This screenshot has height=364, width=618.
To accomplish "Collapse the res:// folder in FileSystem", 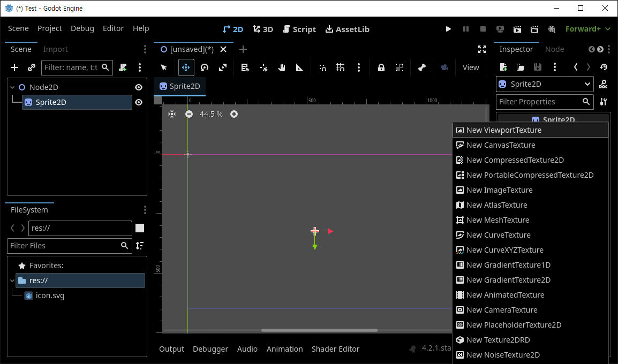I will pyautogui.click(x=12, y=280).
